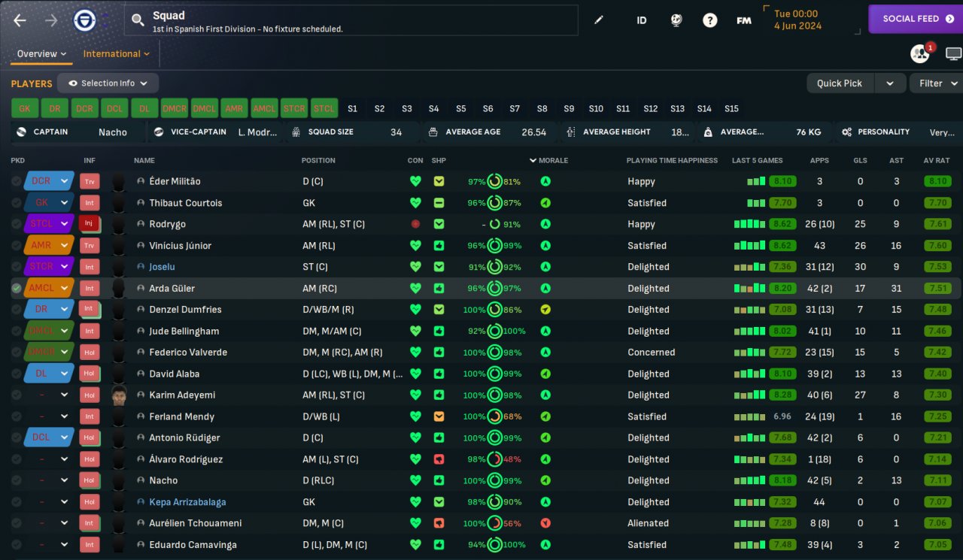Click Álvaro Rodríguez's fitness progress ring
Viewport: 963px width, 560px height.
pyautogui.click(x=494, y=459)
